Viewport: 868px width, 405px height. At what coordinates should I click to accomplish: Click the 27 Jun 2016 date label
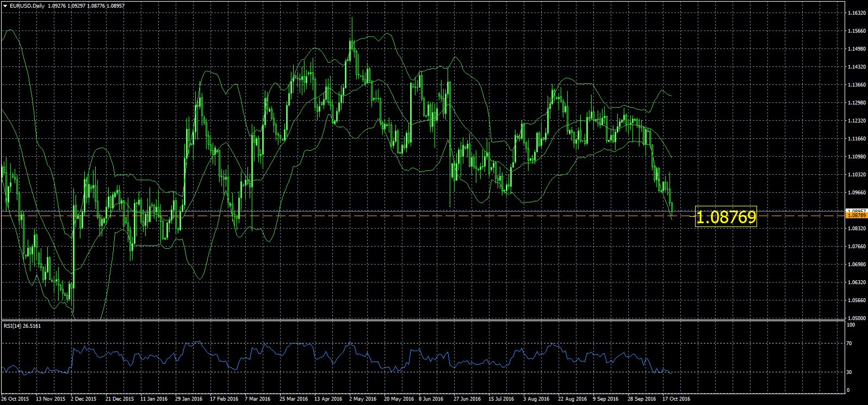(x=467, y=399)
